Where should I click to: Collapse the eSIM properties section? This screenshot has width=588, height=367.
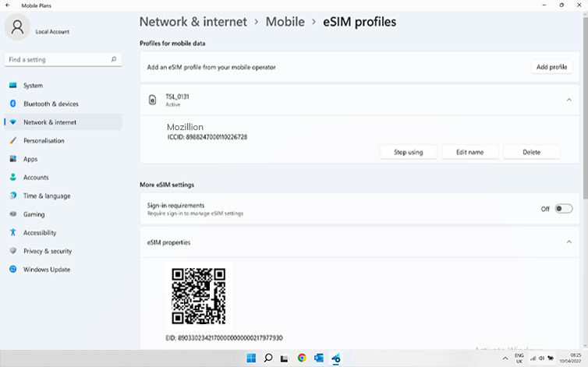coord(568,242)
